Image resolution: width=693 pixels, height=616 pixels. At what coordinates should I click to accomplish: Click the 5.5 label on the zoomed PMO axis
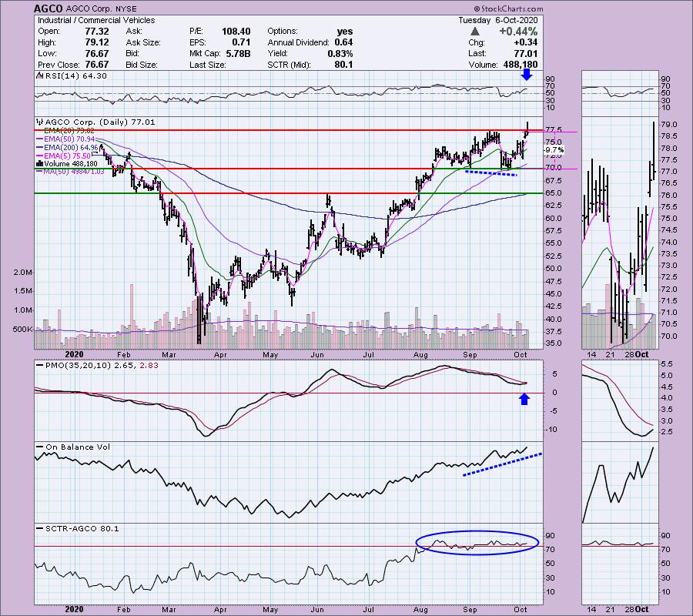[x=667, y=364]
